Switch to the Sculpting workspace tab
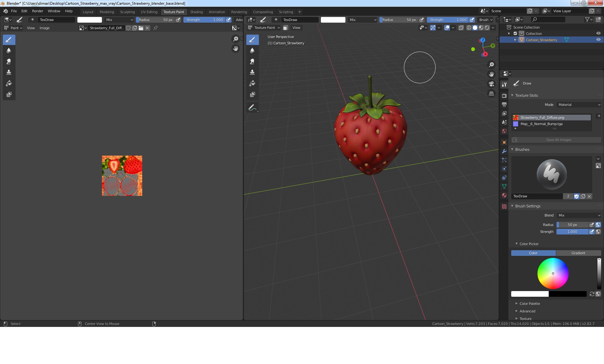Image resolution: width=604 pixels, height=364 pixels. pos(127,12)
